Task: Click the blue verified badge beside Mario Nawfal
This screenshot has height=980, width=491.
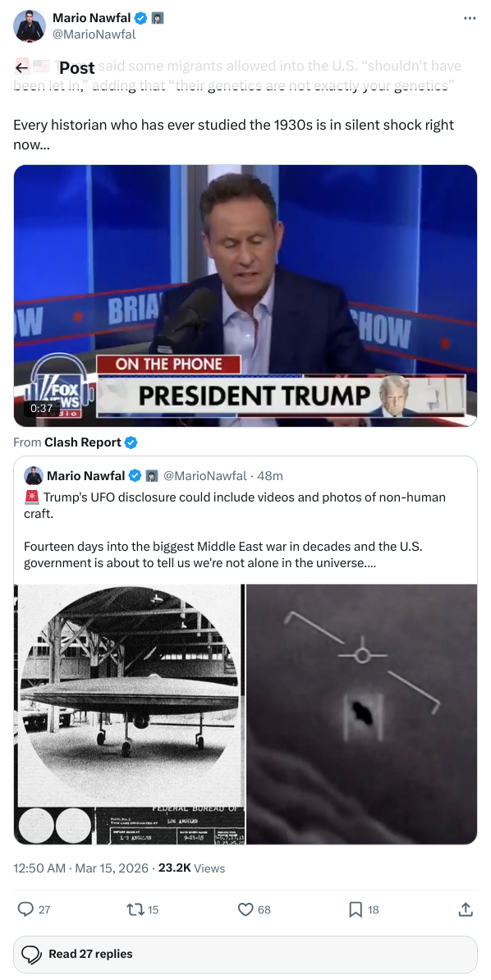Action: 140,19
